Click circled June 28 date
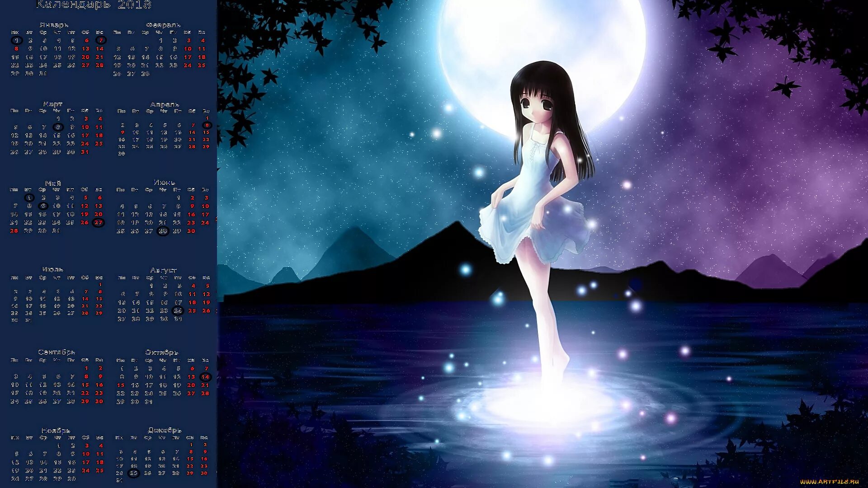This screenshot has height=488, width=868. 163,231
